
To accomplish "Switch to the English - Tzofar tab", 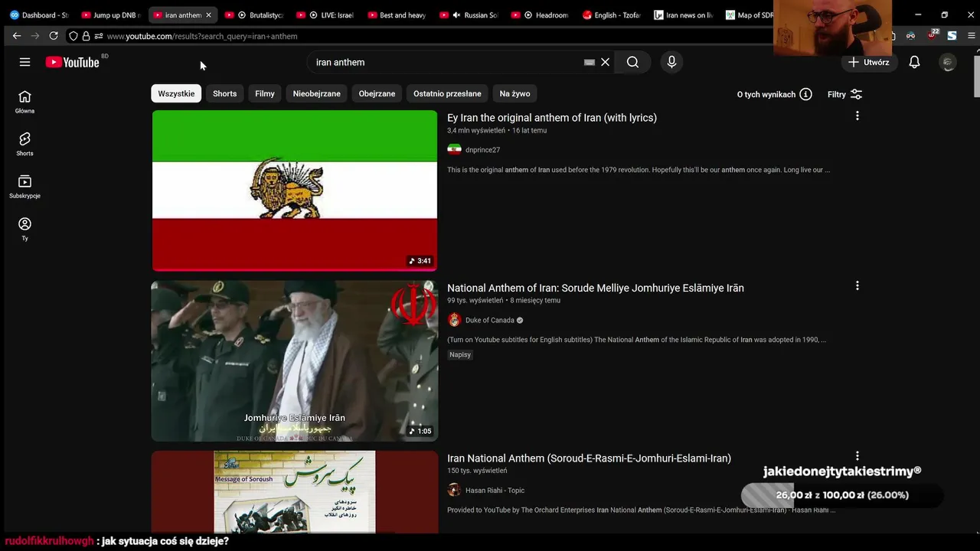I will click(612, 15).
